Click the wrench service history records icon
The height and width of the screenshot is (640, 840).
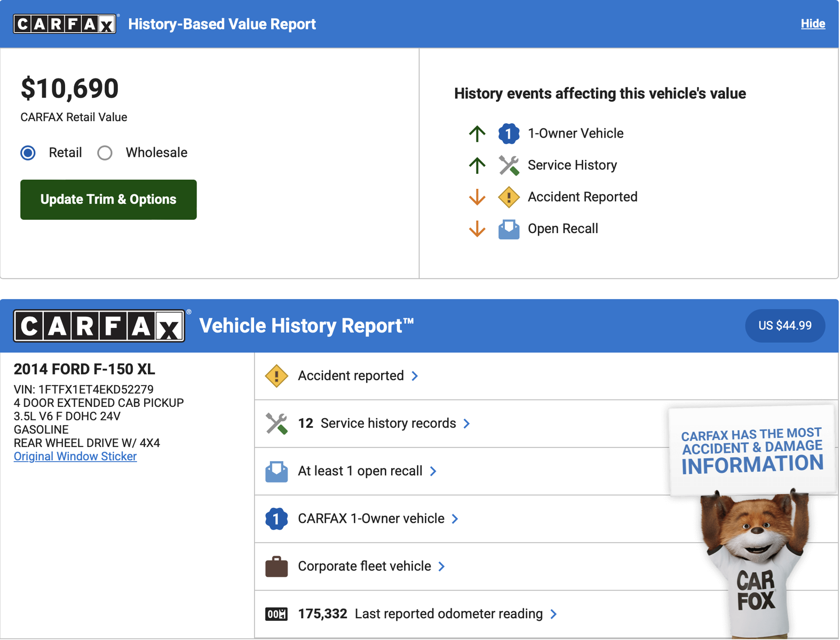coord(276,423)
